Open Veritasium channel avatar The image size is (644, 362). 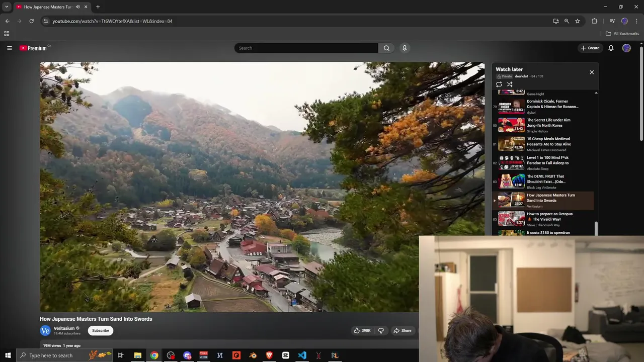[45, 330]
